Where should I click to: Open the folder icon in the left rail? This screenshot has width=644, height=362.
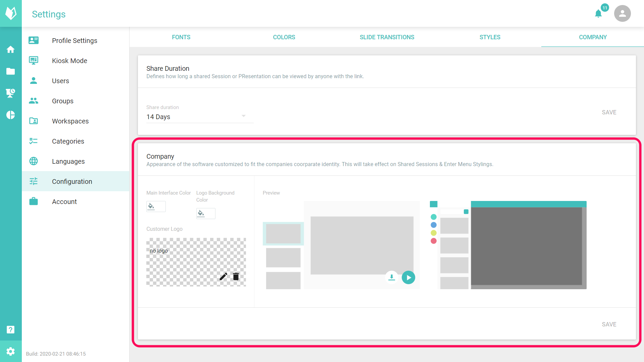pyautogui.click(x=11, y=71)
